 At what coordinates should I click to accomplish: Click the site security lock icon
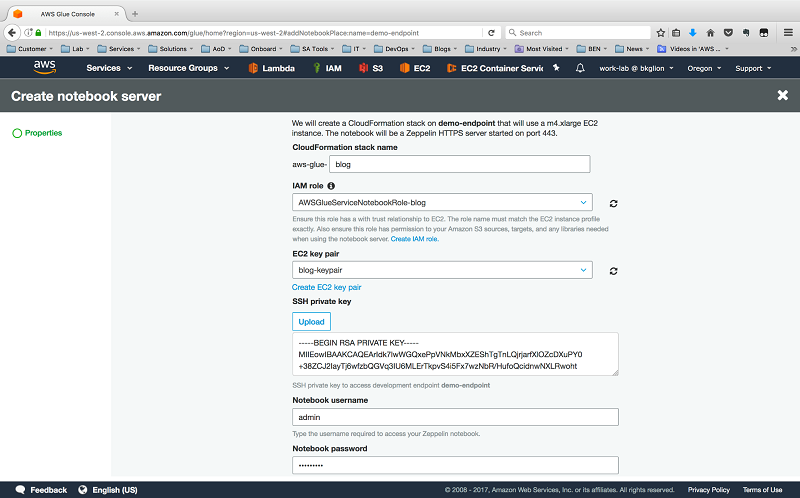pos(38,33)
